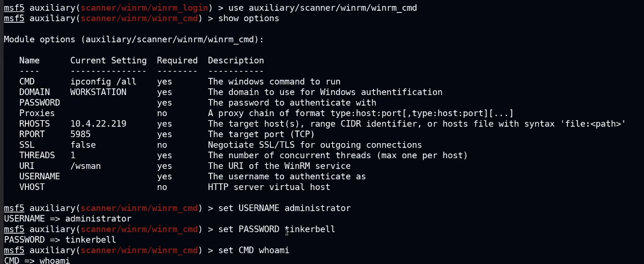Click the 'Description' column header
Viewport: 644px width, 264px height.
[235, 61]
